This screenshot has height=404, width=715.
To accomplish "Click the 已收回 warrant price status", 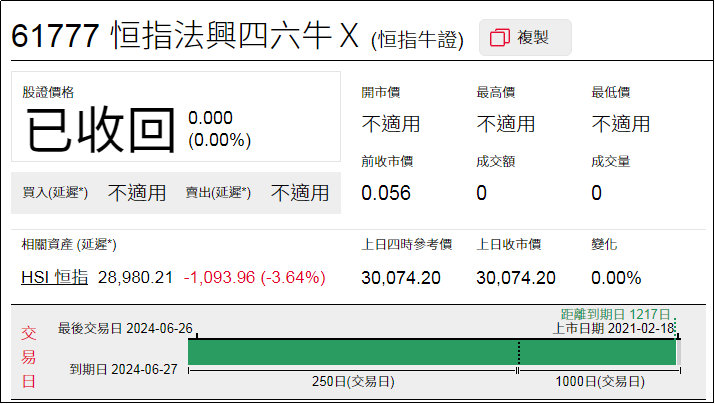I will (101, 129).
